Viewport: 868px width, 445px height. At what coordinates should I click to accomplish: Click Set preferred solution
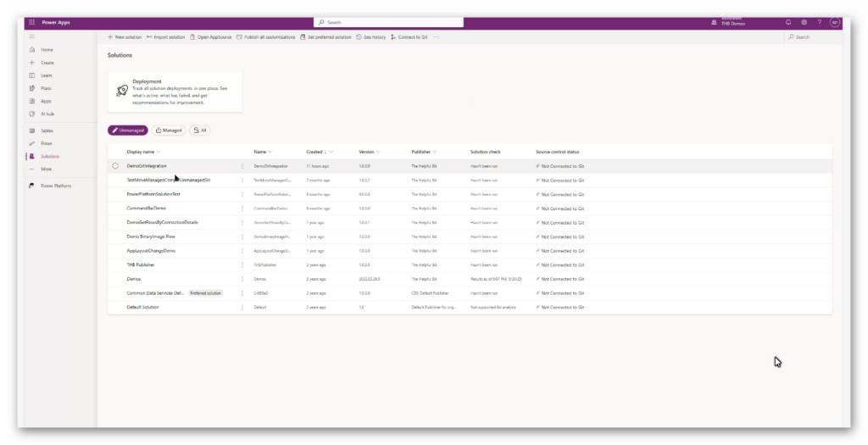(325, 37)
